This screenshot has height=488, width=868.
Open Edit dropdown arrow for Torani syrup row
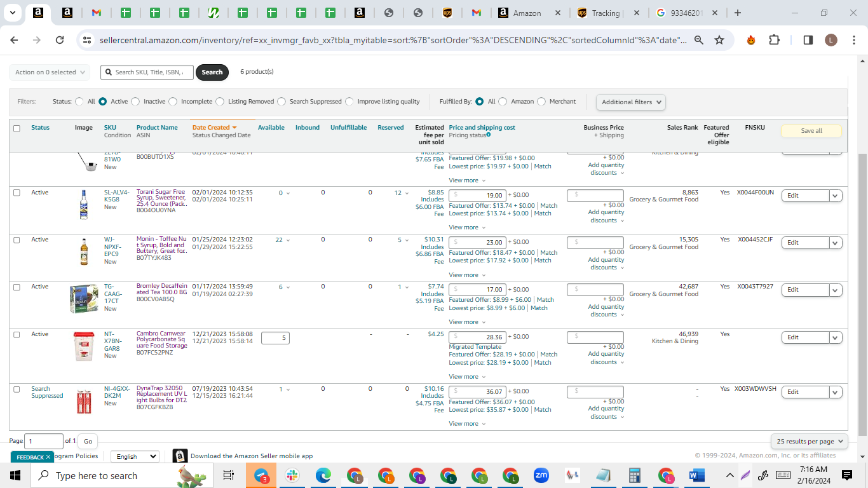pos(836,196)
